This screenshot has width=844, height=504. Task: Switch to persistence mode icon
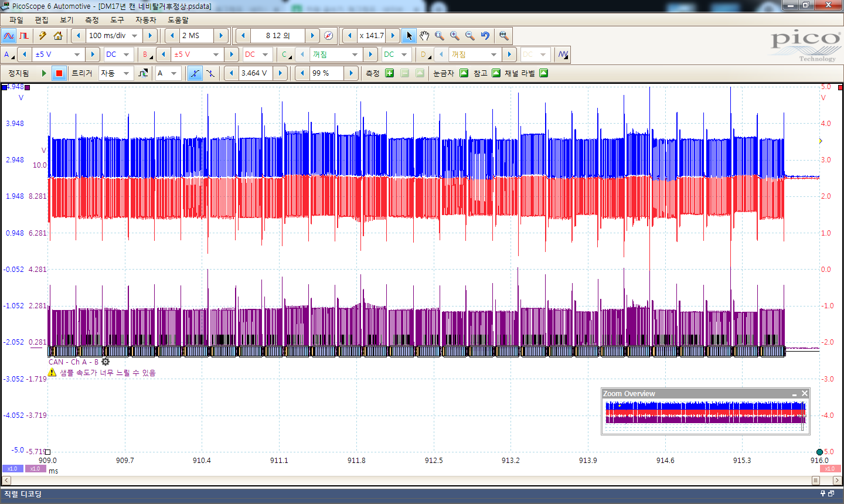tap(23, 36)
